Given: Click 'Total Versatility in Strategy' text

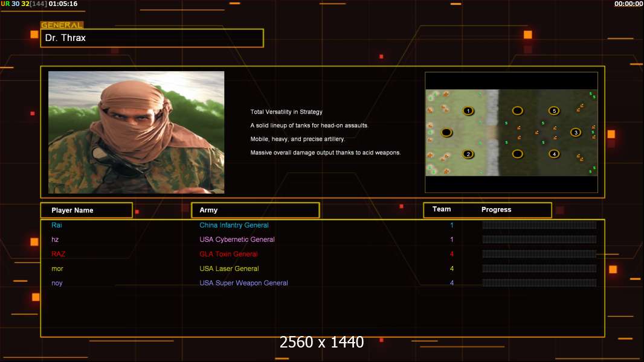Looking at the screenshot, I should point(286,112).
